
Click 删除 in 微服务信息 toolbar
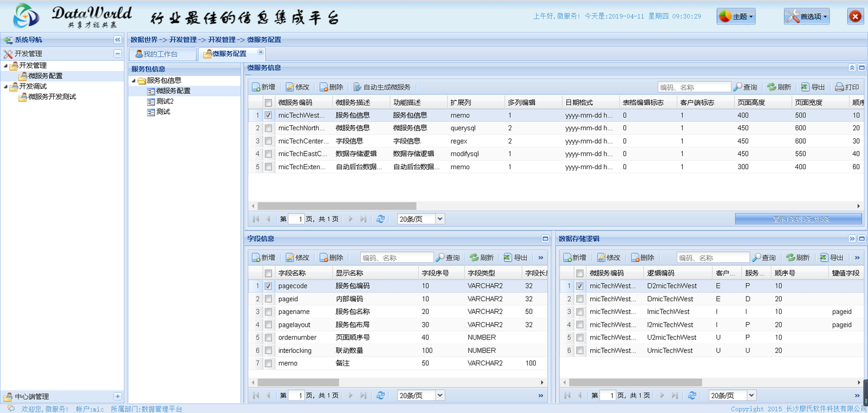tap(331, 87)
